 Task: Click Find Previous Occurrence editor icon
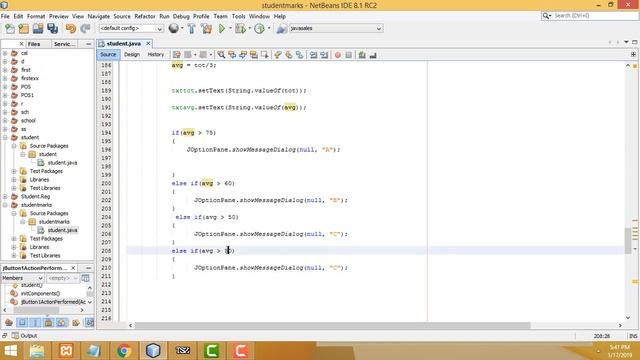232,55
